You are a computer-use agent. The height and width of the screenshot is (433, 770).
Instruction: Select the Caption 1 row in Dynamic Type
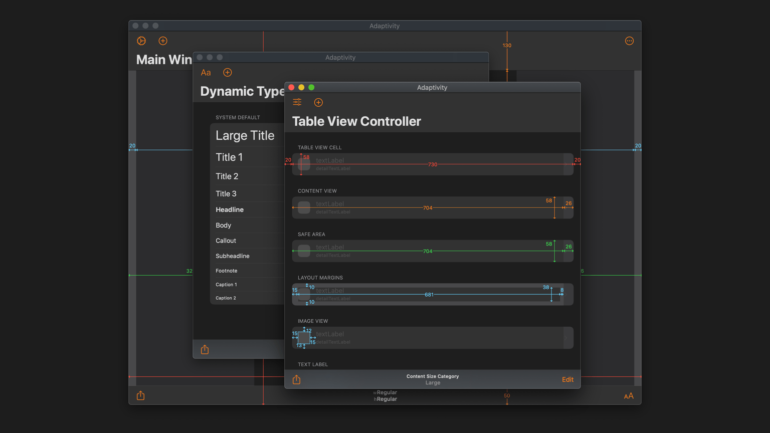pyautogui.click(x=248, y=284)
